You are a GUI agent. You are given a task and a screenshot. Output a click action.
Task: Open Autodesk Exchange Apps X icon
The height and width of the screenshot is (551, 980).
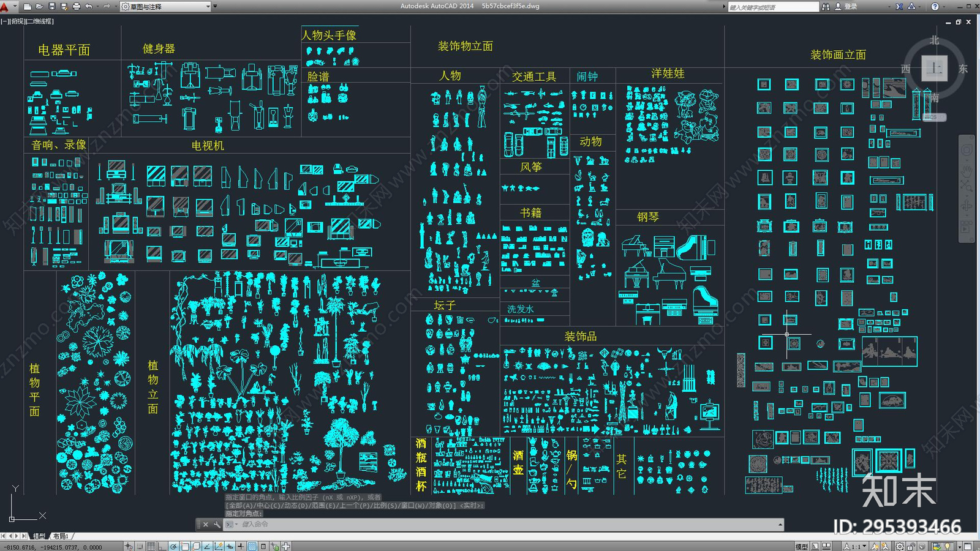pos(899,7)
